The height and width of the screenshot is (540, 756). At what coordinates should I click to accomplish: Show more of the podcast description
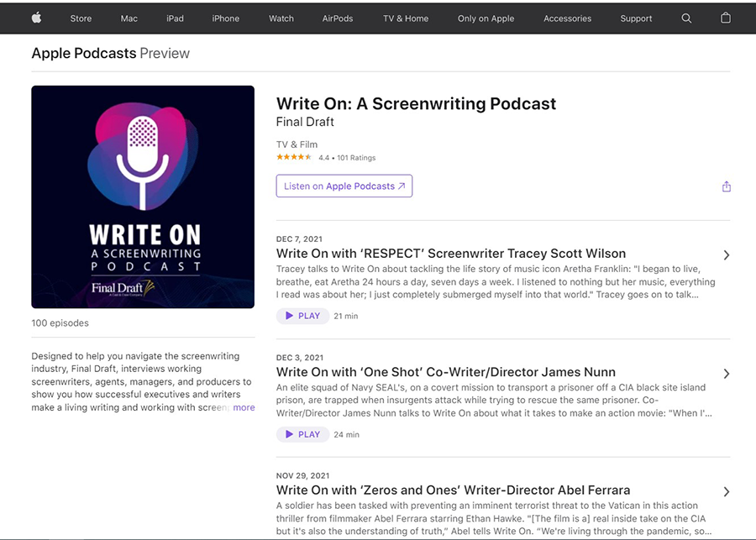point(244,407)
